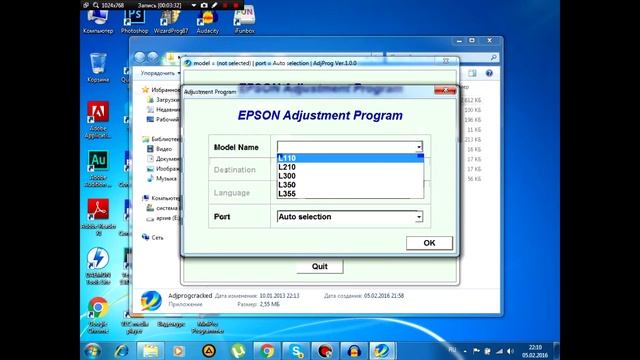Collapse the Model Name combo box arrow
The width and height of the screenshot is (640, 360).
[419, 147]
